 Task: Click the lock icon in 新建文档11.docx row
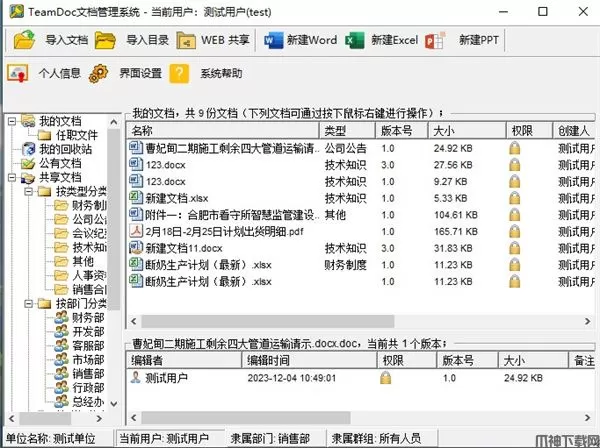tap(515, 248)
